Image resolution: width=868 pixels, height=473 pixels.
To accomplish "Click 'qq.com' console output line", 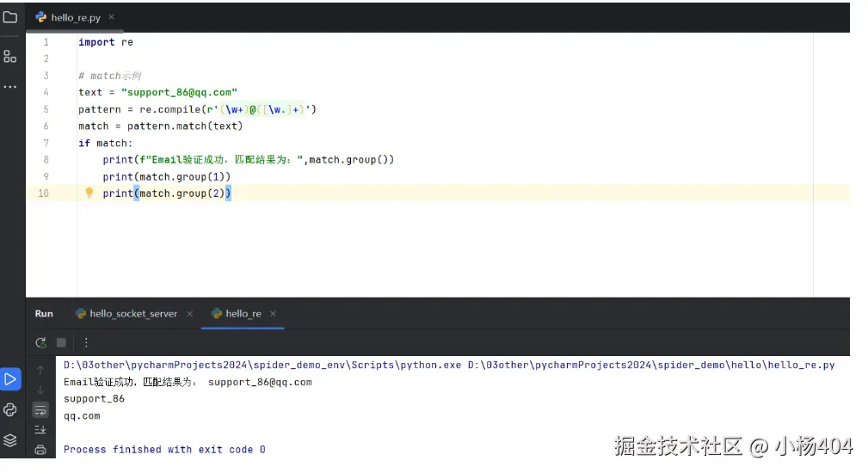I will click(x=82, y=416).
